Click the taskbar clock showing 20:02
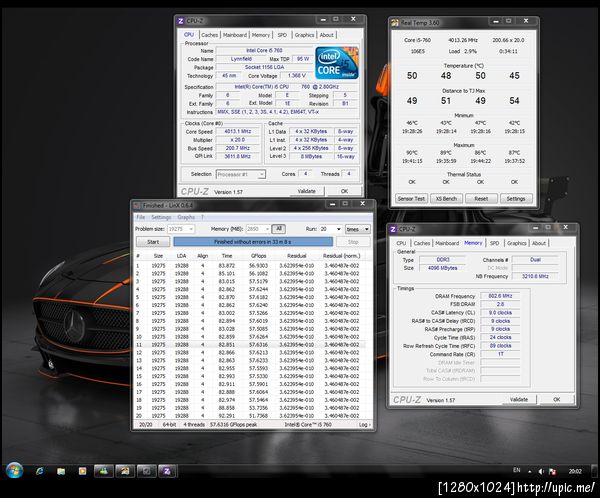This screenshot has height=498, width=600. [x=575, y=472]
